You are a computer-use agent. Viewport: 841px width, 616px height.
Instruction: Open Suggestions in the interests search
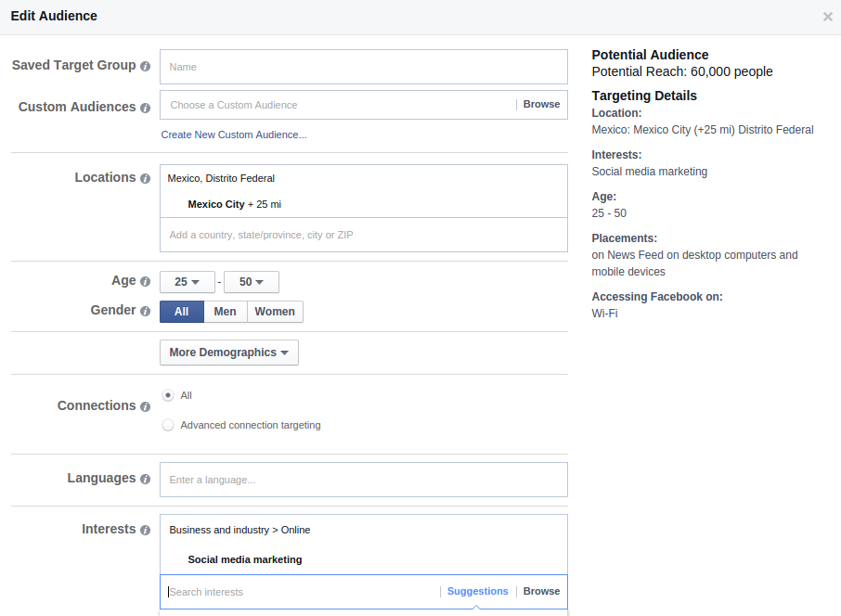(x=477, y=591)
